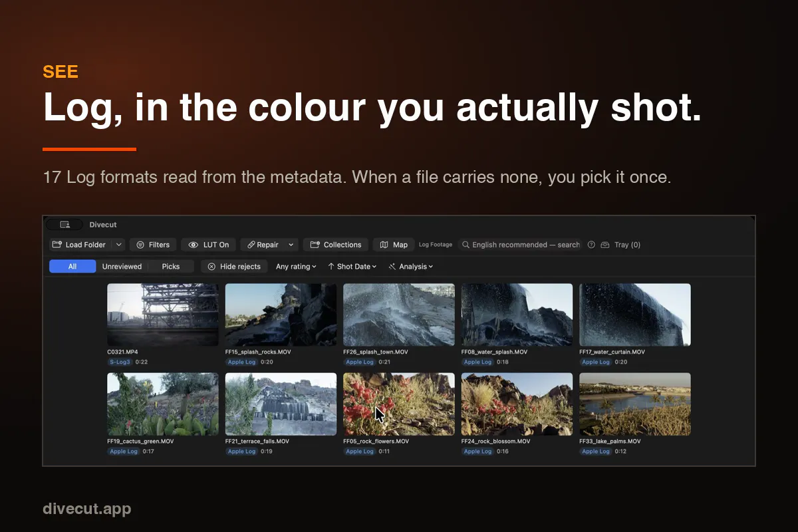
Task: Click the file name FF24_rock_blossom.MOV
Action: 496,441
